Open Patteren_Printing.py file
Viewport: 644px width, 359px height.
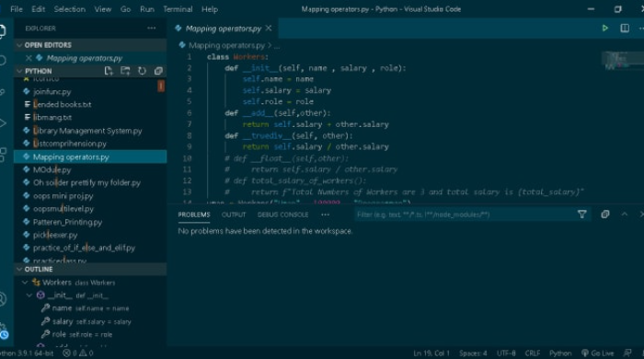(90, 222)
